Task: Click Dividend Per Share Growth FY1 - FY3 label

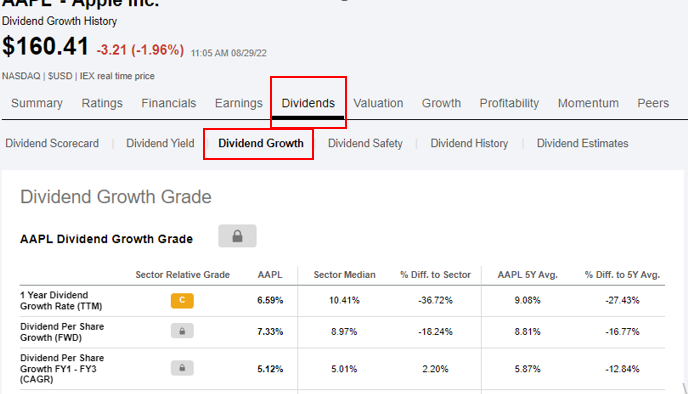Action: click(x=62, y=369)
